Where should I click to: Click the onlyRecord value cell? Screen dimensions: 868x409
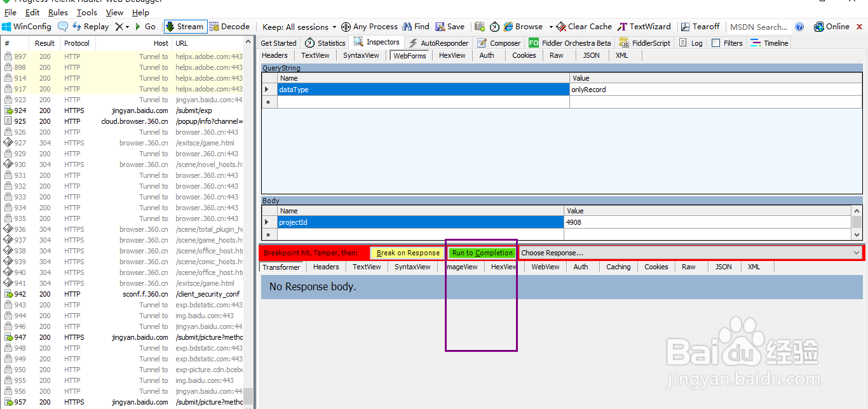(715, 90)
